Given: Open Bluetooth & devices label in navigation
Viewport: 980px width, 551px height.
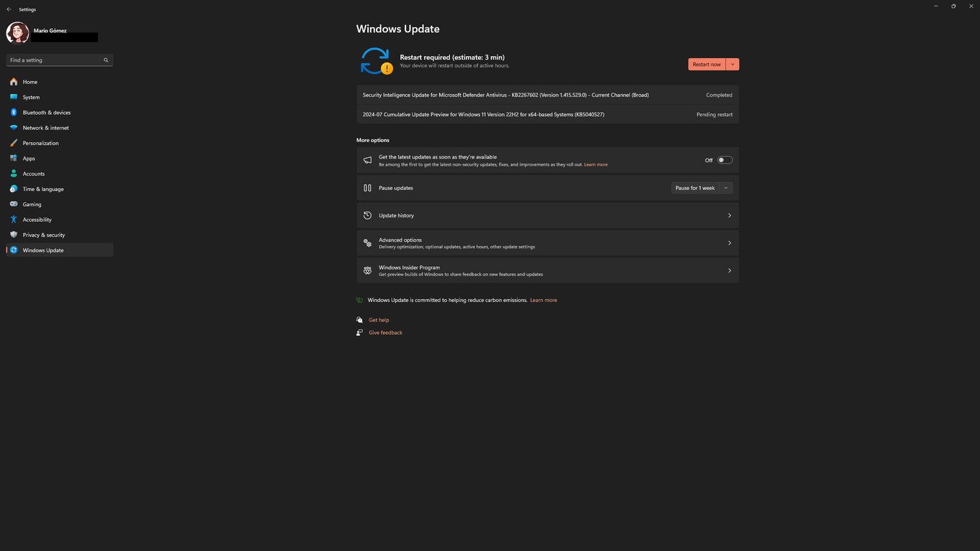Looking at the screenshot, I should 47,113.
